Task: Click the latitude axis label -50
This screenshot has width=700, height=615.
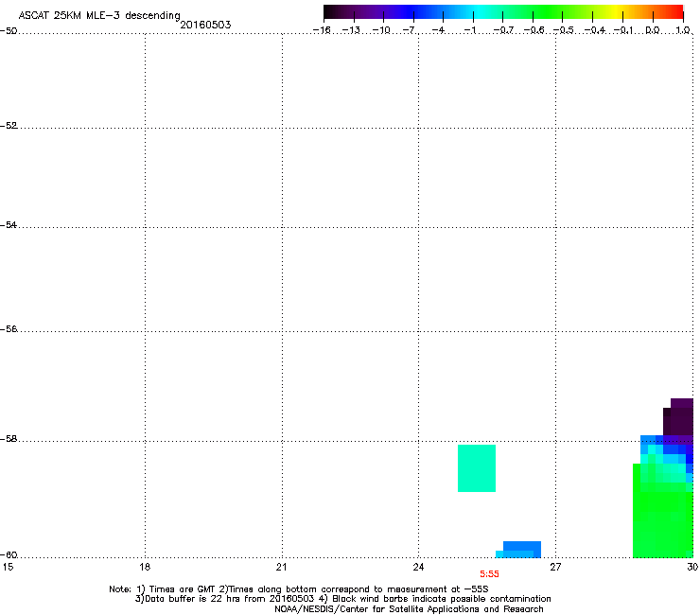Action: [9, 31]
